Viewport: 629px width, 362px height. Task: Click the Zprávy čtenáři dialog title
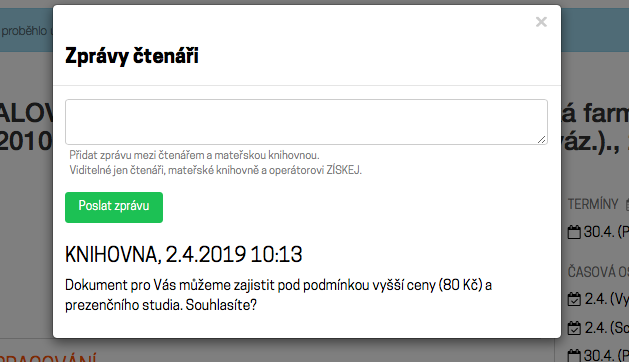[132, 56]
